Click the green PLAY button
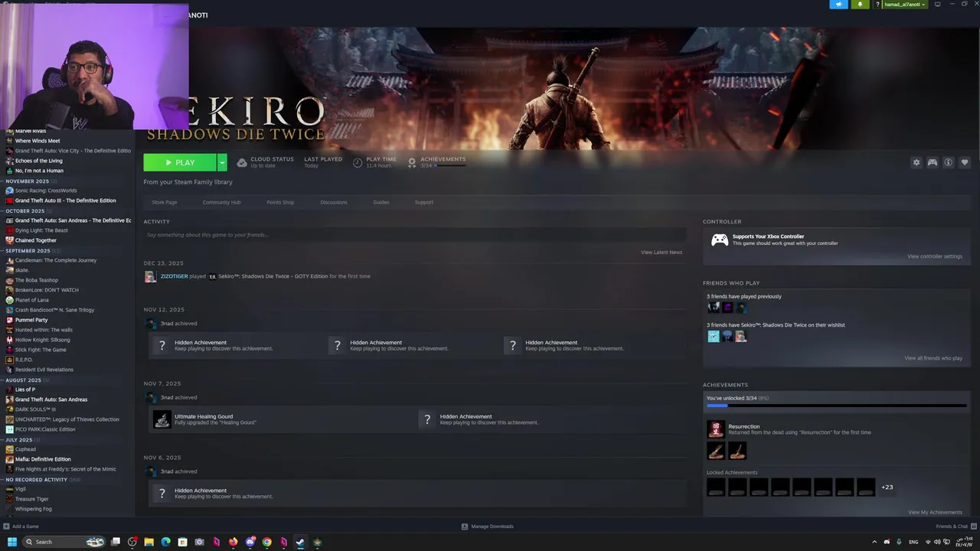The width and height of the screenshot is (980, 551). tap(180, 162)
